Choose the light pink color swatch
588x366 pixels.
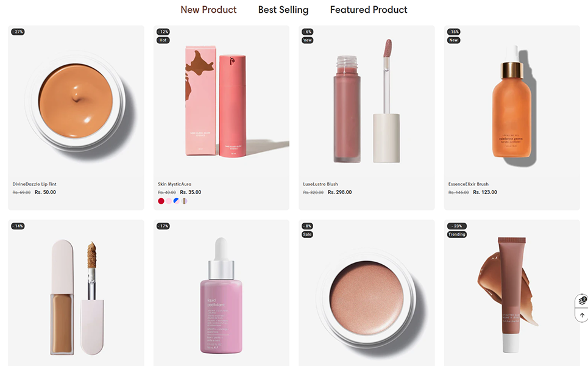(169, 201)
